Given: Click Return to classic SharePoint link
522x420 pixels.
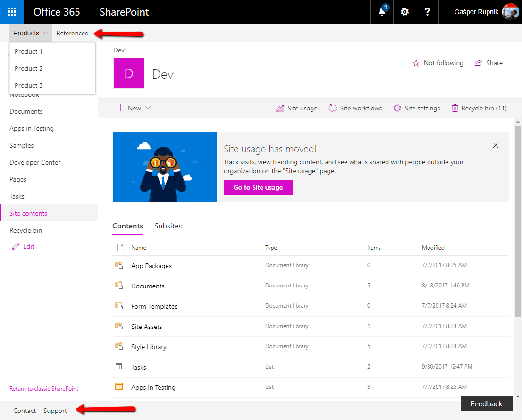Looking at the screenshot, I should 44,389.
